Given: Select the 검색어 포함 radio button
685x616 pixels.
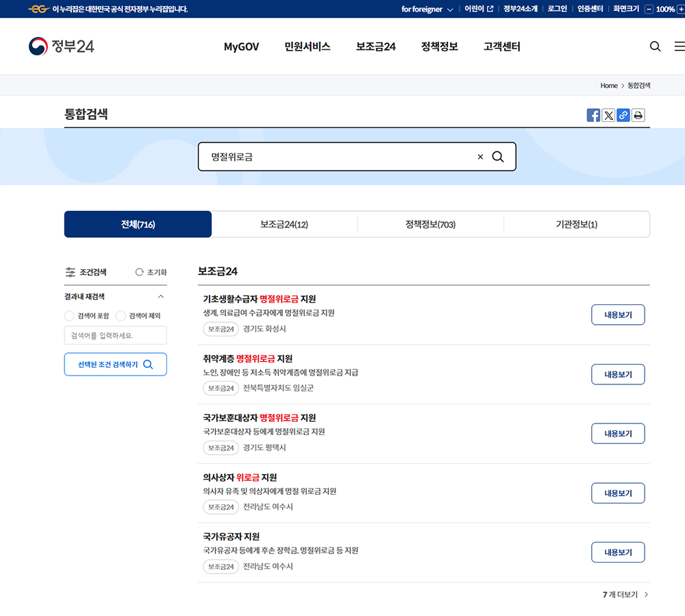Looking at the screenshot, I should point(69,315).
